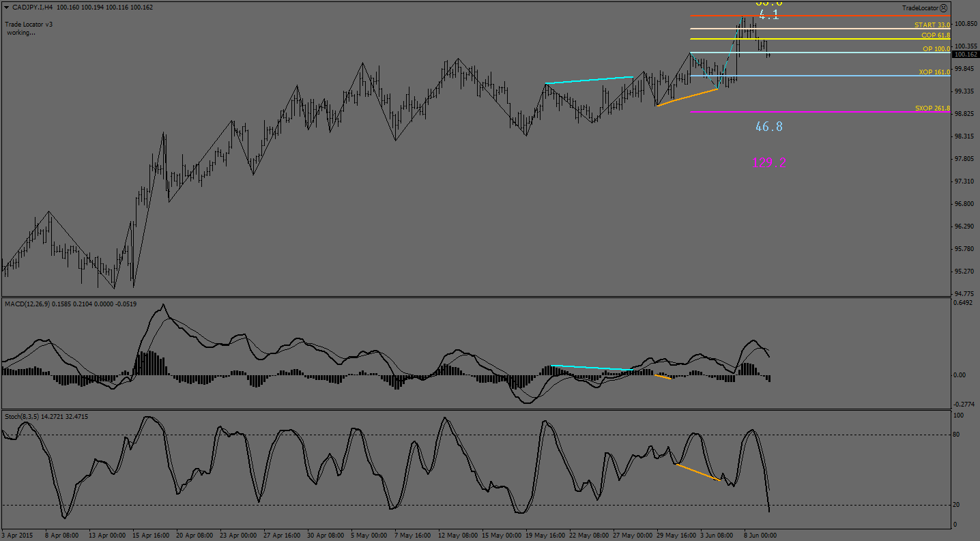Open the CADJPY.I,H4 chart menu arrow

[6, 8]
